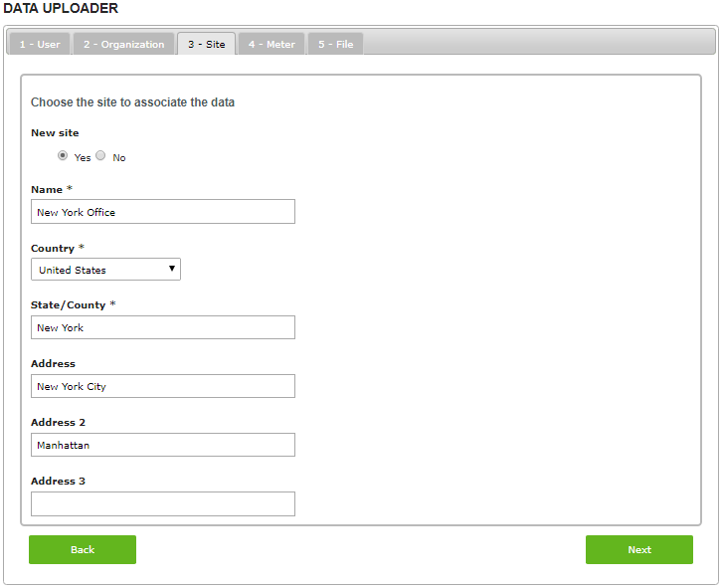
Task: Focus the Name field containing New York Office
Action: click(x=163, y=212)
